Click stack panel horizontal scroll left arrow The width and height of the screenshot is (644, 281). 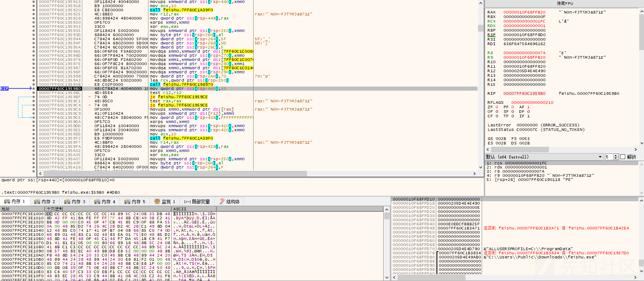(x=393, y=278)
